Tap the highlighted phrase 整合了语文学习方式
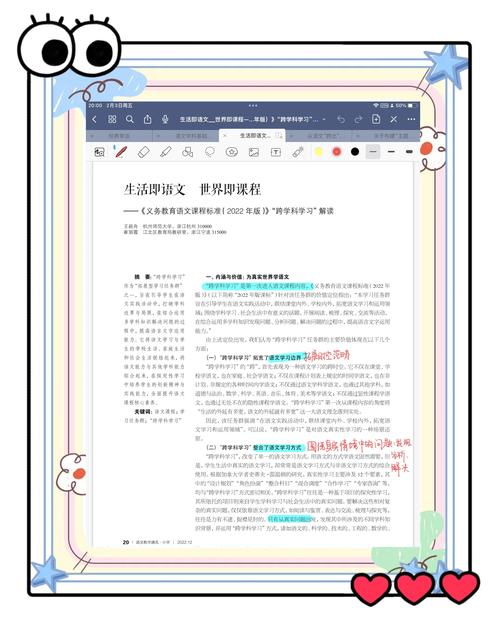The image size is (500, 635). pos(278,447)
